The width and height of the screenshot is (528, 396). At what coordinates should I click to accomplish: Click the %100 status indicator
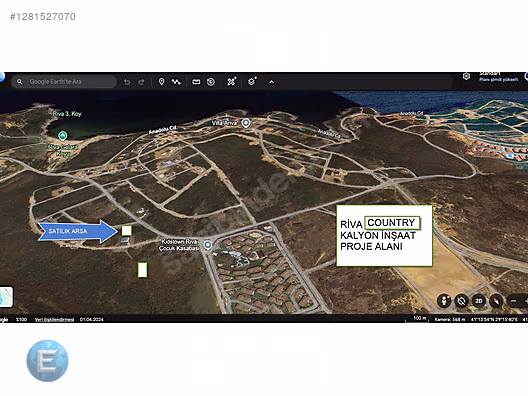[21, 319]
